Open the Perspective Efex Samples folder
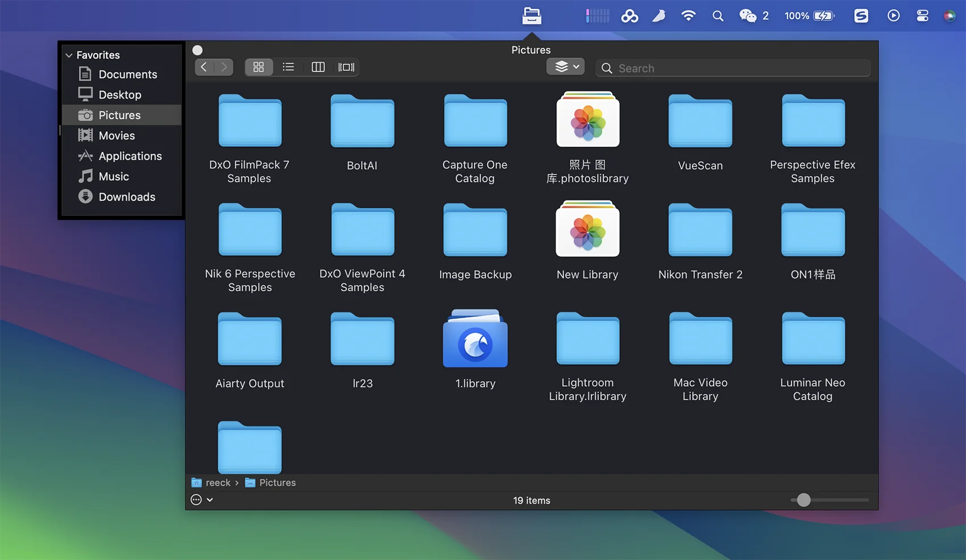966x560 pixels. tap(813, 120)
